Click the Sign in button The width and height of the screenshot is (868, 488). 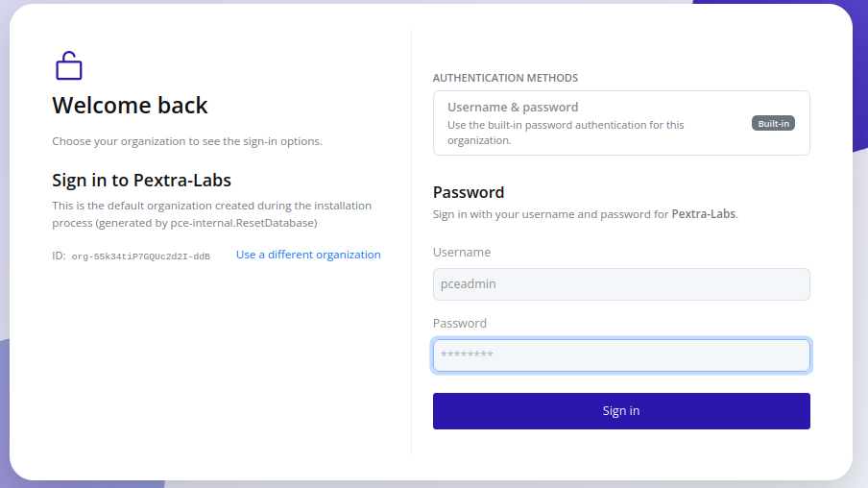point(621,411)
